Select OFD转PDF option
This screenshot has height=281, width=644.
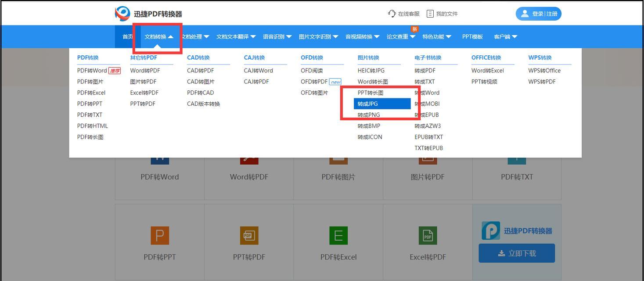314,82
